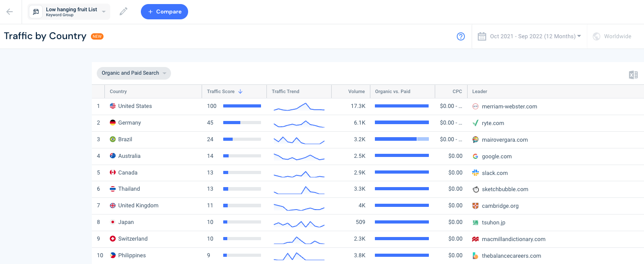The width and height of the screenshot is (644, 264).
Task: Click the calendar icon in date selector
Action: click(482, 36)
